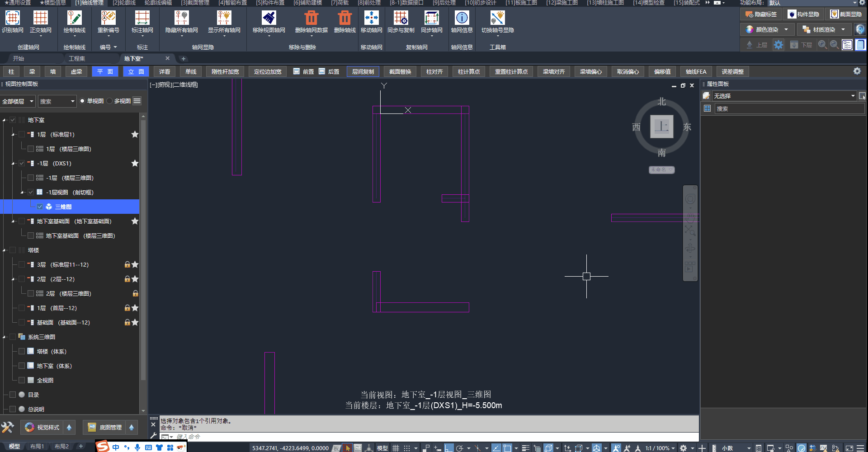Toggle the 全视图 checkbox
Viewport: 868px width, 452px height.
(22, 381)
